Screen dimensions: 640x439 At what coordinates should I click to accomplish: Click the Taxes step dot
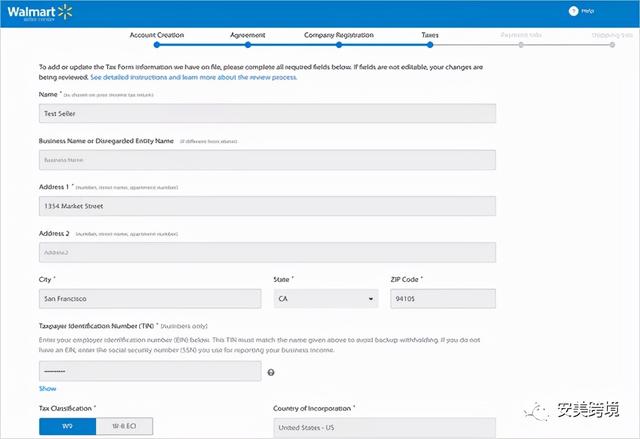(429, 45)
